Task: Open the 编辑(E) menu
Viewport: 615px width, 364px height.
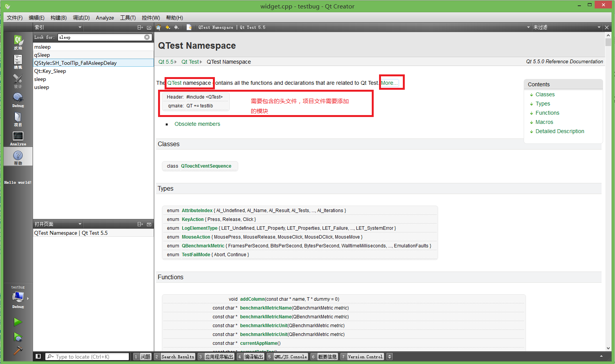Action: click(x=36, y=18)
